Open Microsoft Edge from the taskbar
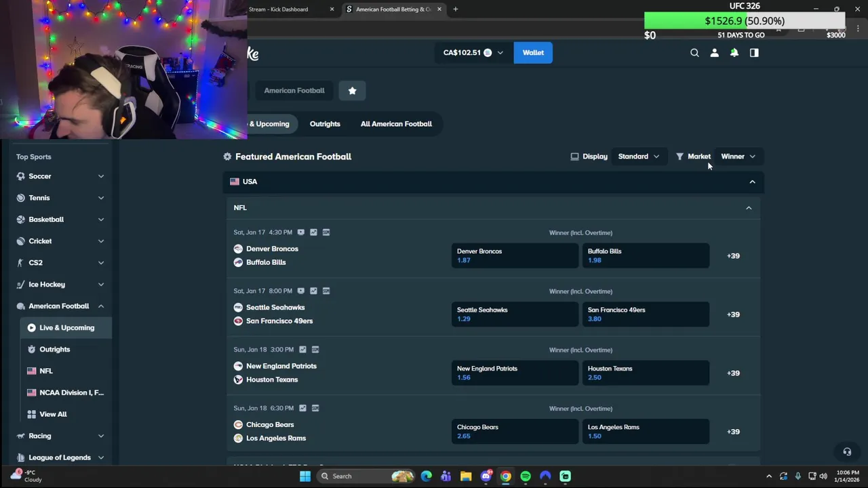Screen dimensions: 868x488 point(426,476)
